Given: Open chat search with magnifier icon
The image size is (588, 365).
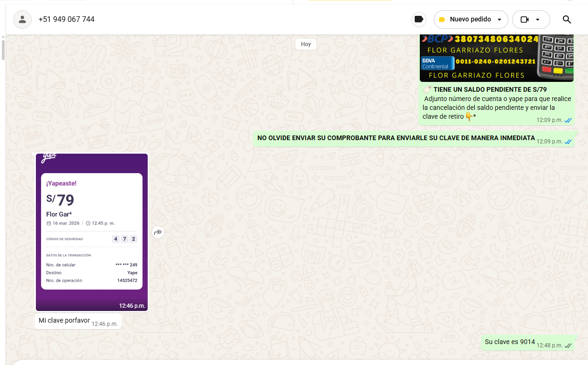Looking at the screenshot, I should [x=567, y=20].
